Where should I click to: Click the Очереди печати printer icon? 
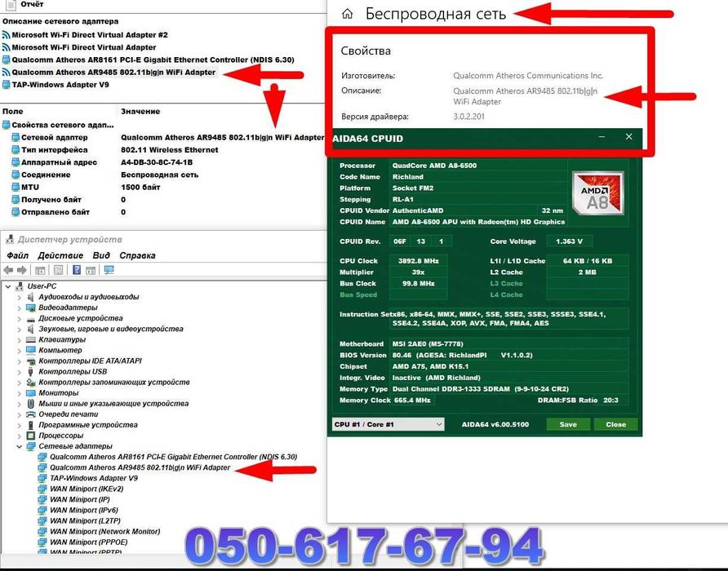click(31, 414)
